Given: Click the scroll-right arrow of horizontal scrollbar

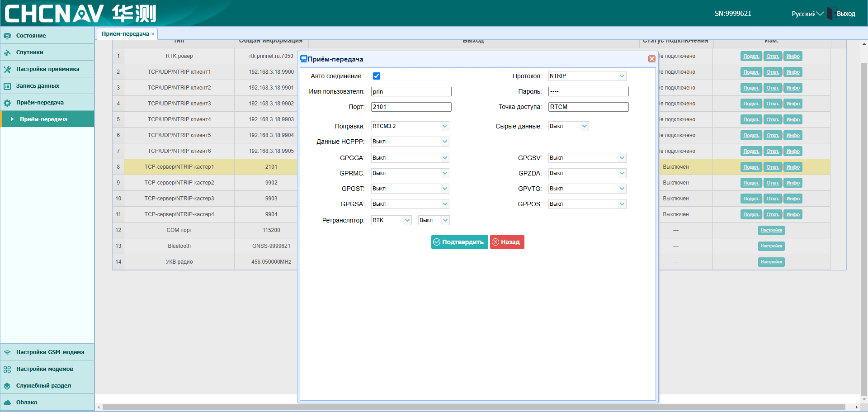Looking at the screenshot, I should pos(857,407).
